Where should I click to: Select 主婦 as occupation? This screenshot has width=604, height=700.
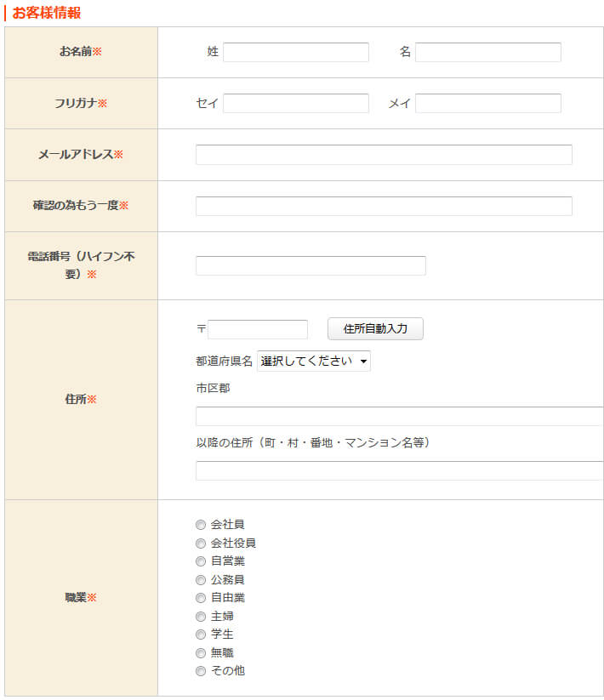[x=200, y=616]
